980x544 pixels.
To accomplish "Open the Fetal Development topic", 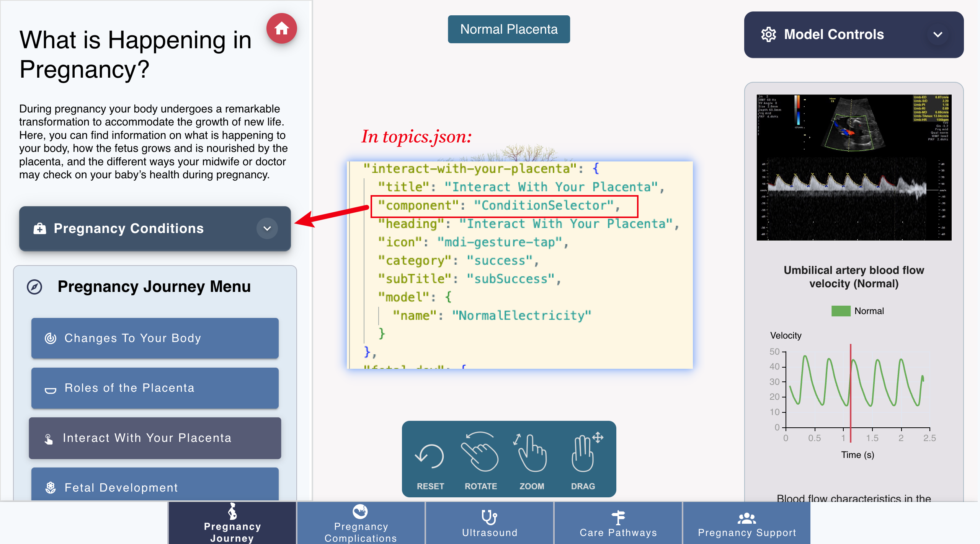I will pyautogui.click(x=155, y=485).
